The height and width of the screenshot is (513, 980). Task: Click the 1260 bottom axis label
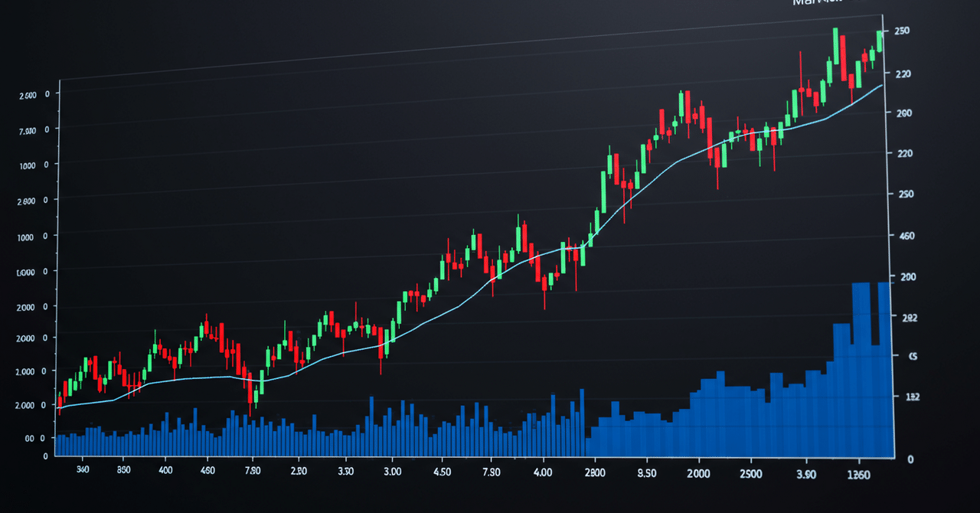(859, 475)
